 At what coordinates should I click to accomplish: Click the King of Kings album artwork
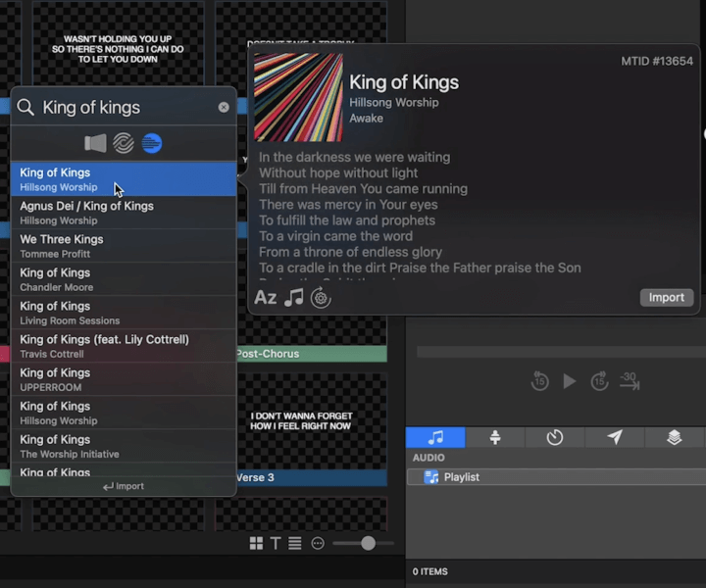pyautogui.click(x=298, y=97)
